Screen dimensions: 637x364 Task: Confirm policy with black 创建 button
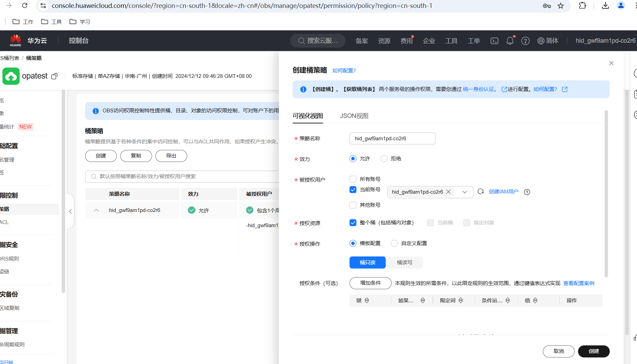pyautogui.click(x=594, y=351)
